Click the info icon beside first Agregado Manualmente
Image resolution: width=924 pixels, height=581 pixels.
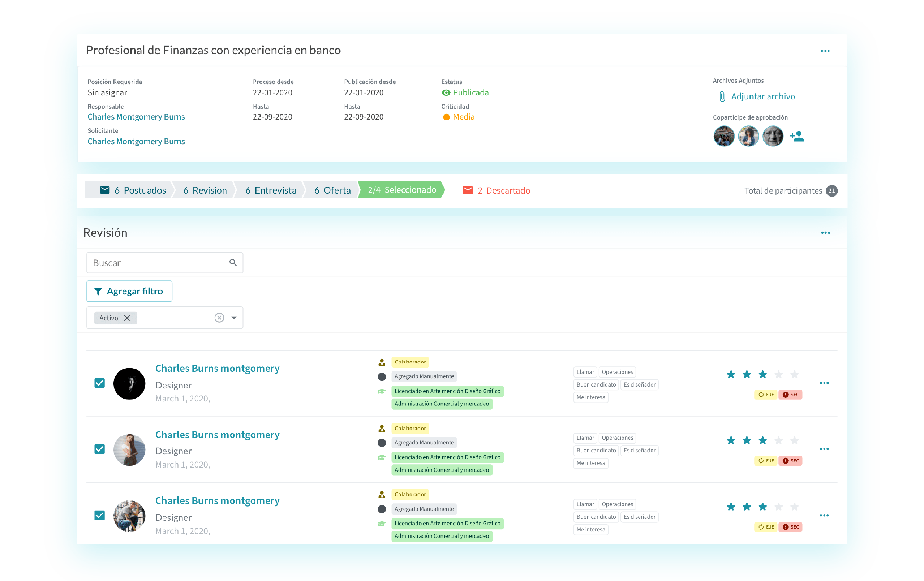click(382, 377)
